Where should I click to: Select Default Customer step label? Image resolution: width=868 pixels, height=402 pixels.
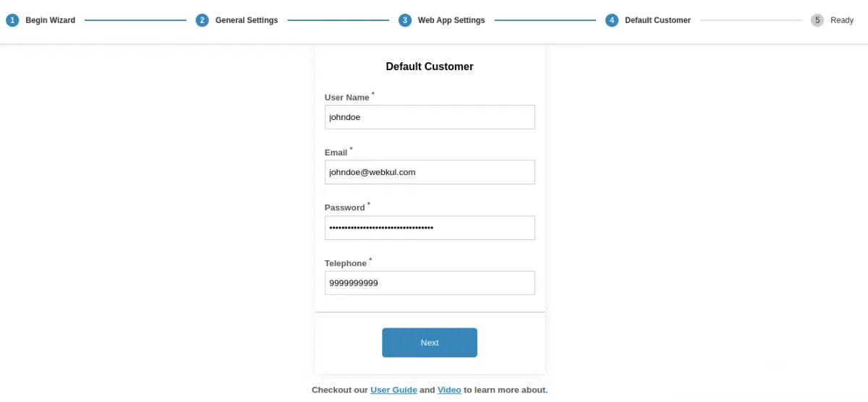click(658, 20)
